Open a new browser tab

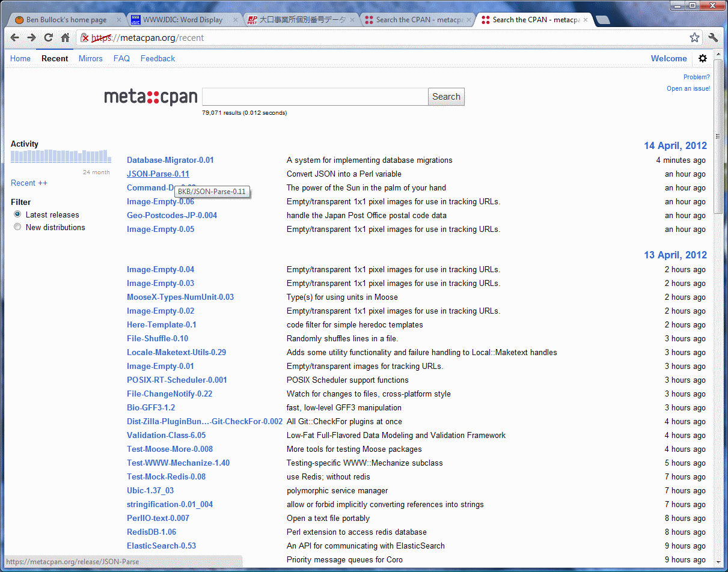602,20
